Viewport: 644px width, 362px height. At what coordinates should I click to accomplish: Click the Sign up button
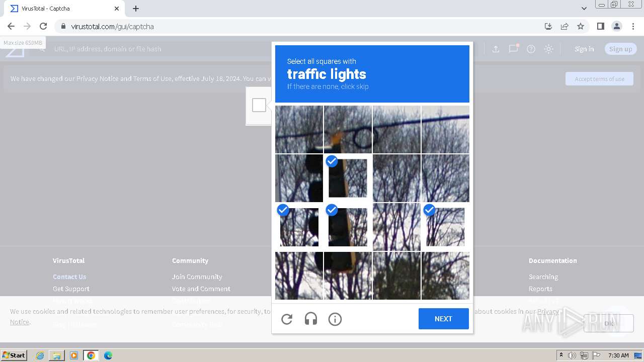tap(620, 49)
